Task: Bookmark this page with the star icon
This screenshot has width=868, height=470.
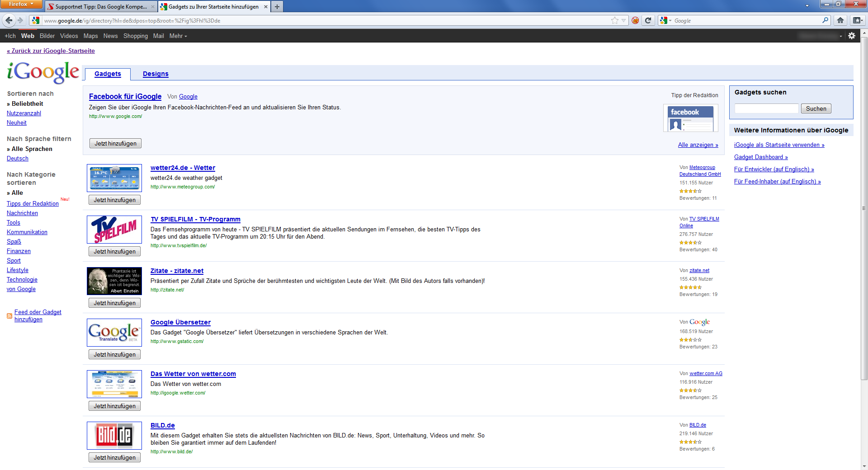Action: click(614, 20)
